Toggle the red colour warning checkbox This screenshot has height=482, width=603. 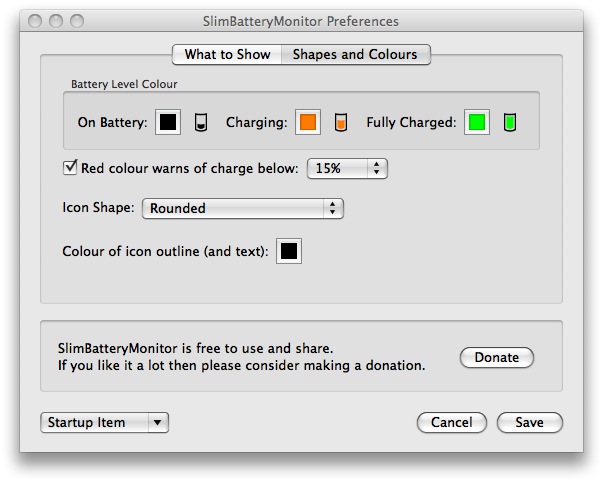(70, 168)
